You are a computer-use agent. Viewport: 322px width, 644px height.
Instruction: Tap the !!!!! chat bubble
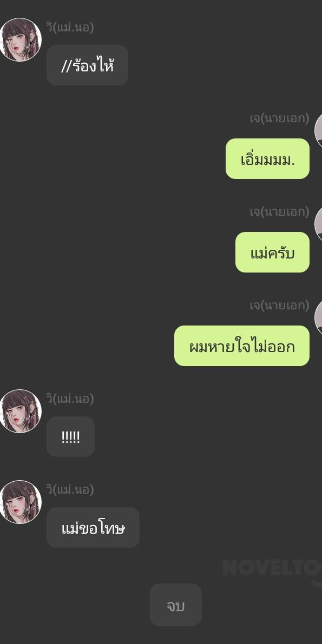pos(70,436)
